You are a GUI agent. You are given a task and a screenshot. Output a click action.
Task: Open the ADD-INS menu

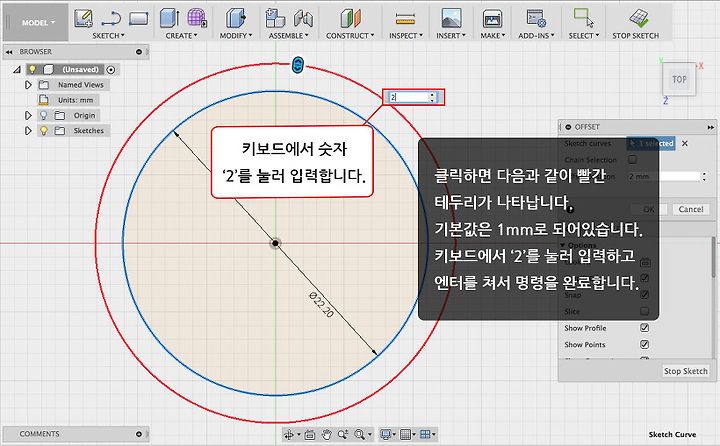(x=536, y=35)
